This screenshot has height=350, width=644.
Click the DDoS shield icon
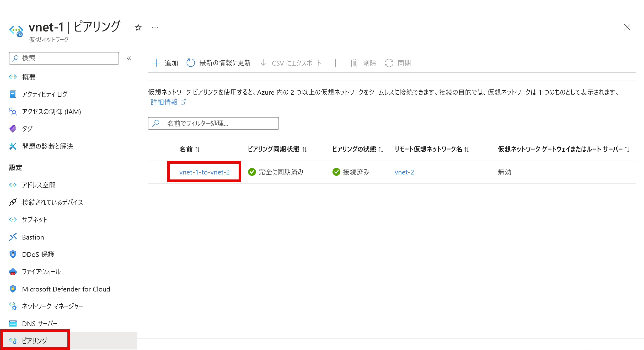(13, 254)
